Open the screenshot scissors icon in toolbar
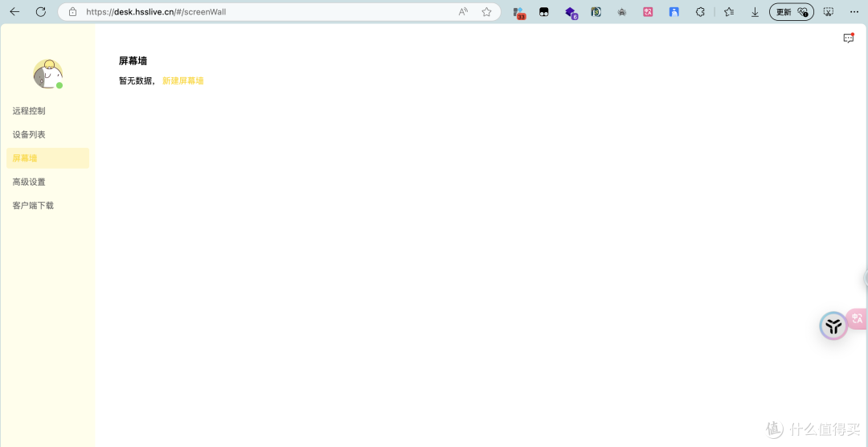This screenshot has width=868, height=447. pos(828,11)
